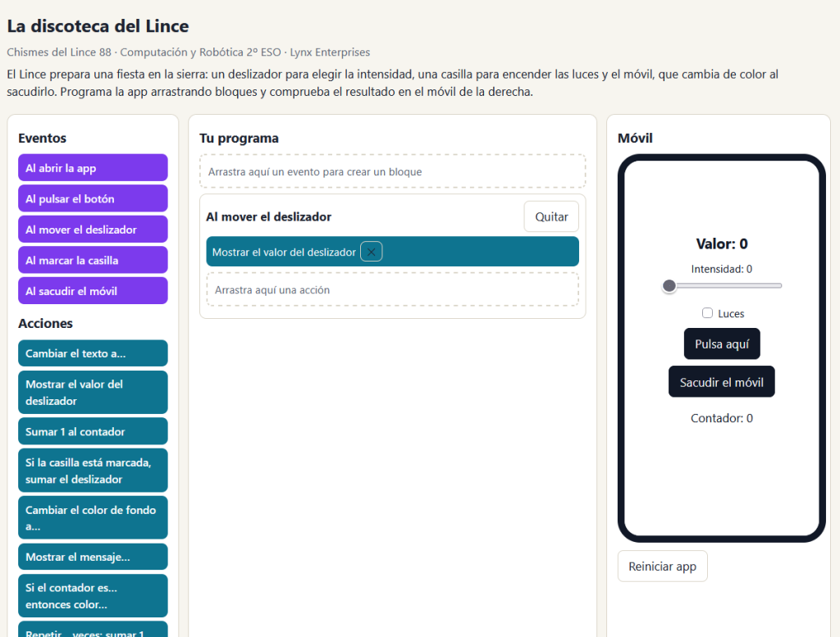Click the 'Eventos' heading
The width and height of the screenshot is (840, 637).
point(43,138)
